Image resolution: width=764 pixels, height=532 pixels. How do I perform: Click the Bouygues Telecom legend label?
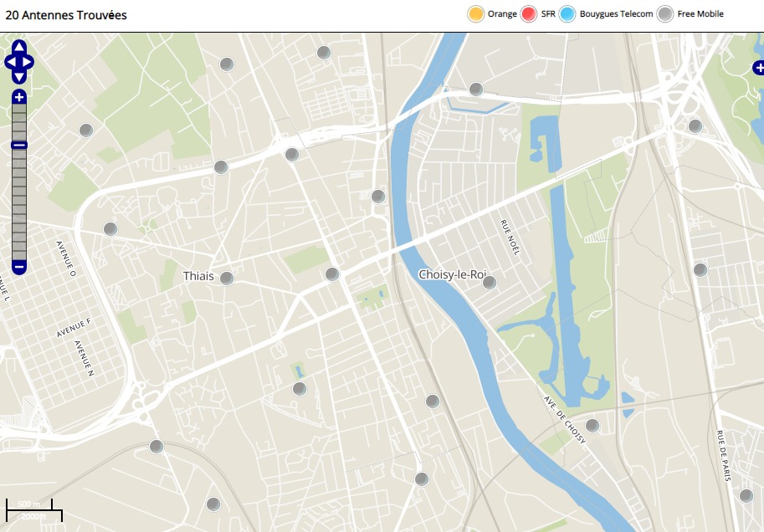coord(616,14)
